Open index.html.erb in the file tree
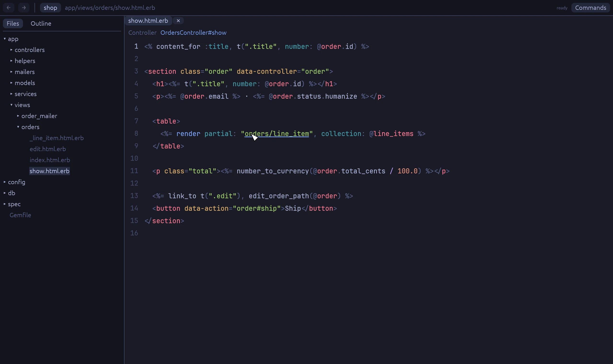This screenshot has width=613, height=364. pos(50,160)
